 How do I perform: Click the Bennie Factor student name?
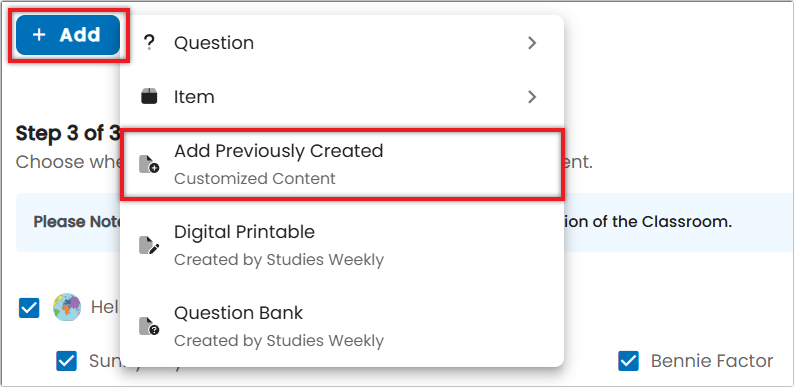[x=712, y=361]
